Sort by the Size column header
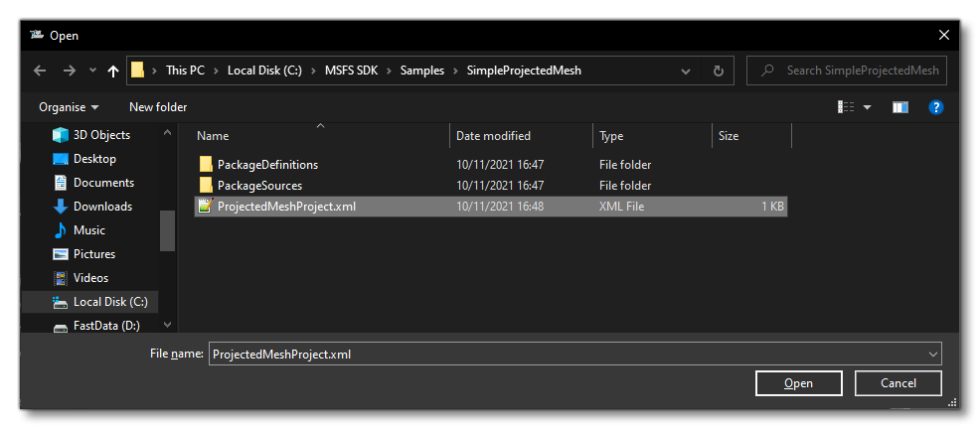 click(729, 136)
